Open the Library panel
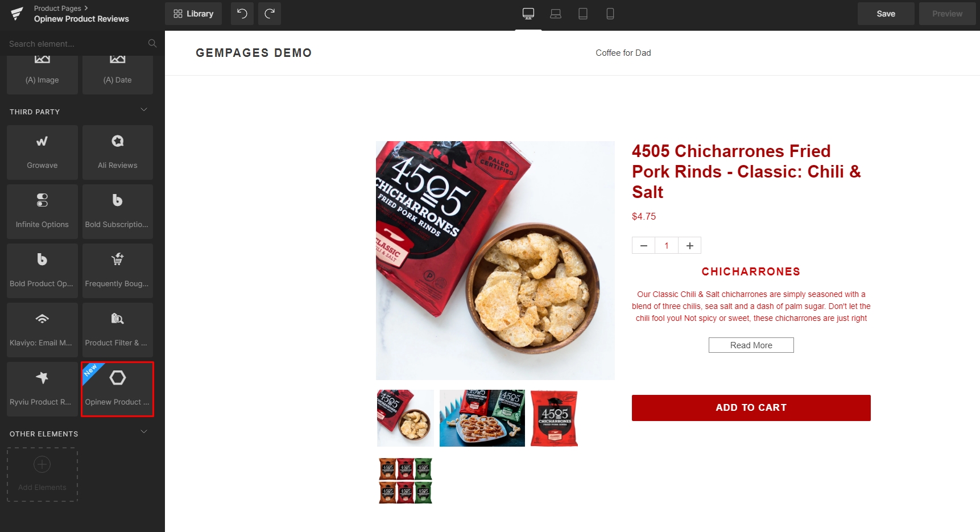 pyautogui.click(x=193, y=14)
